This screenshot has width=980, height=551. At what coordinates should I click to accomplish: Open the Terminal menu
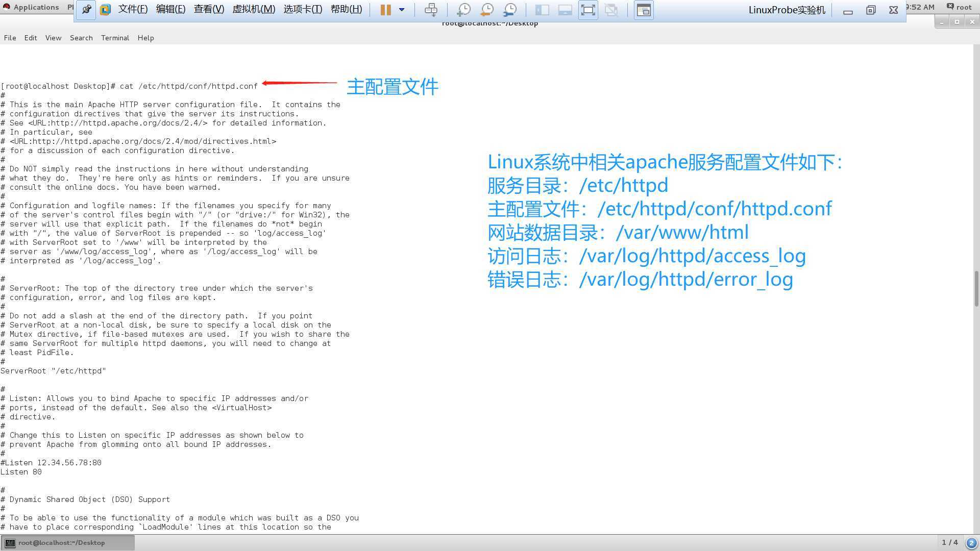tap(115, 38)
